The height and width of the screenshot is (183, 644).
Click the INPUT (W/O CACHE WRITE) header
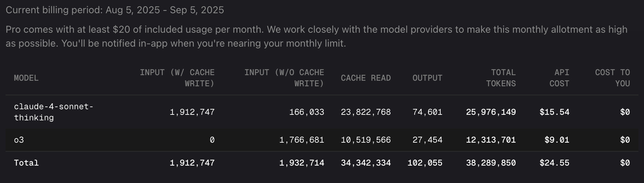[284, 78]
